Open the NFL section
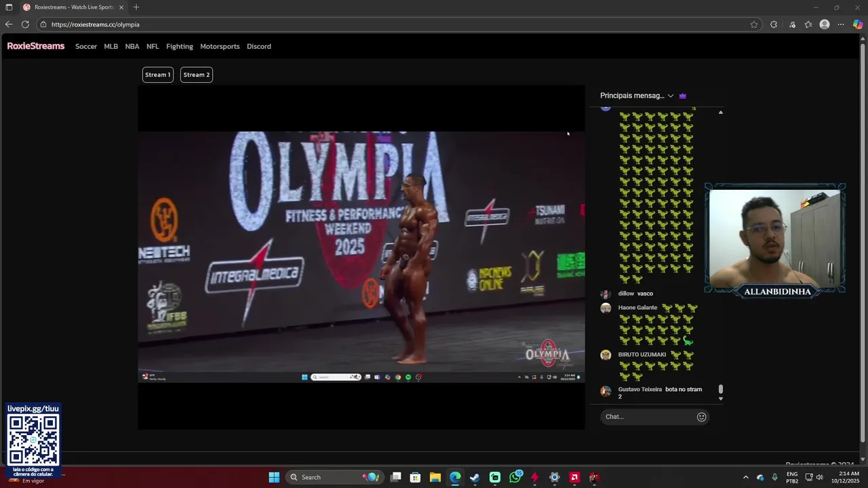This screenshot has width=868, height=488. (x=153, y=46)
